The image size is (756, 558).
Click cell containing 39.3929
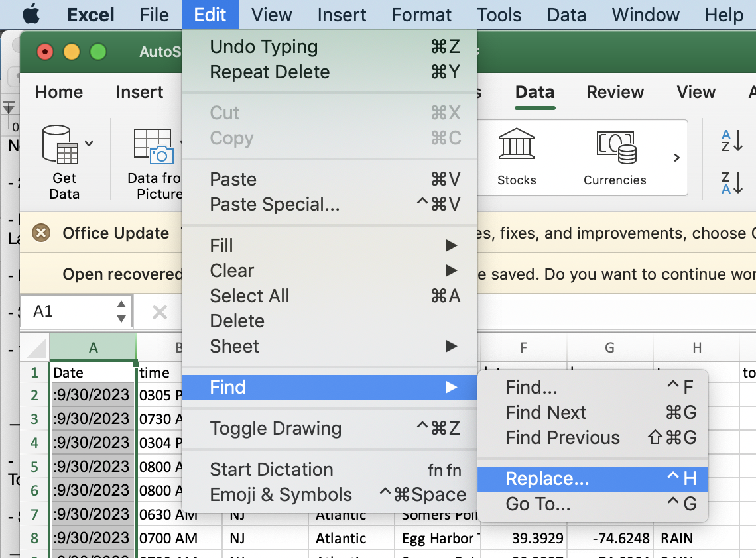[x=524, y=538]
